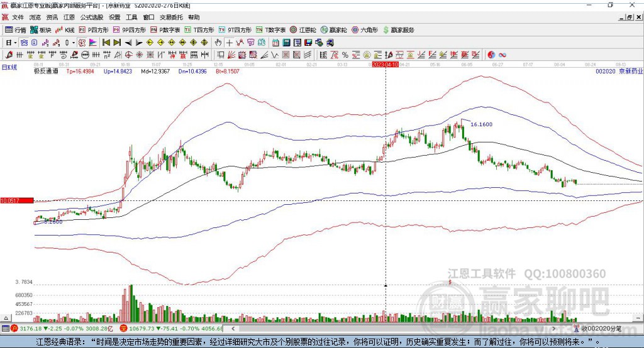
Task: Open the 江恩轮 tool
Action: 303,30
